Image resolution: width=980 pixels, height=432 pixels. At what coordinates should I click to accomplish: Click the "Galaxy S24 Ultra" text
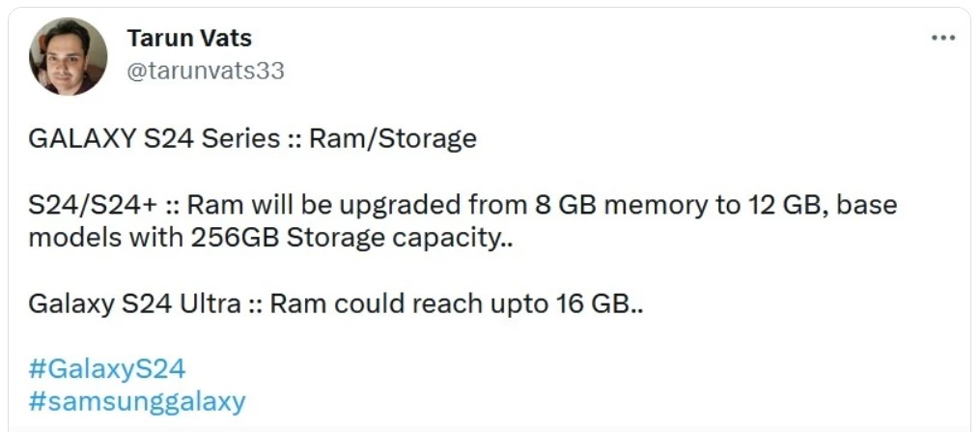134,304
